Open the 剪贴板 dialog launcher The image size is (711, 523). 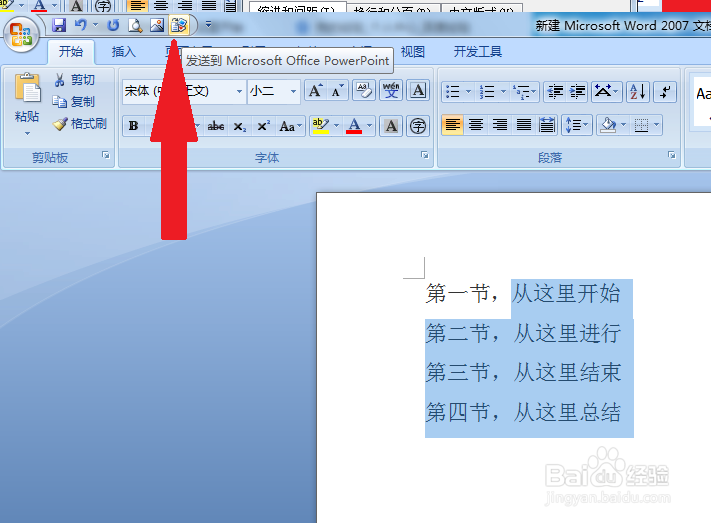tap(106, 156)
